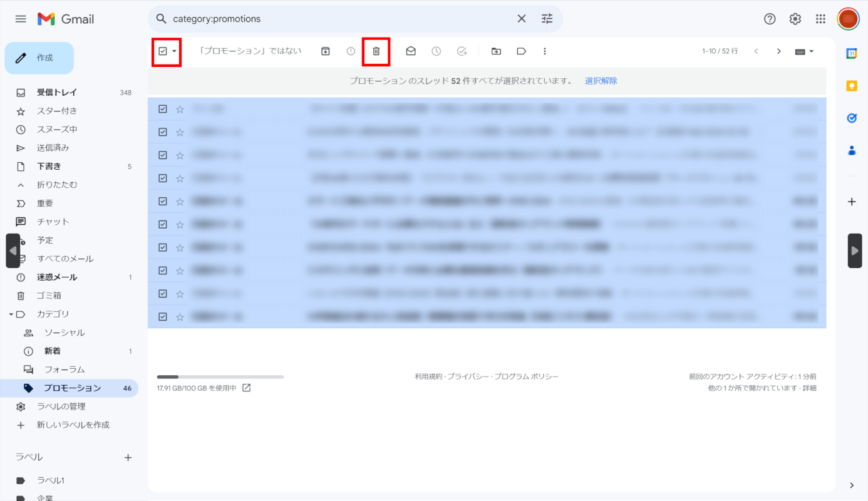Add a label with ラベル plus icon
Screen dimensions: 868x501
128,458
